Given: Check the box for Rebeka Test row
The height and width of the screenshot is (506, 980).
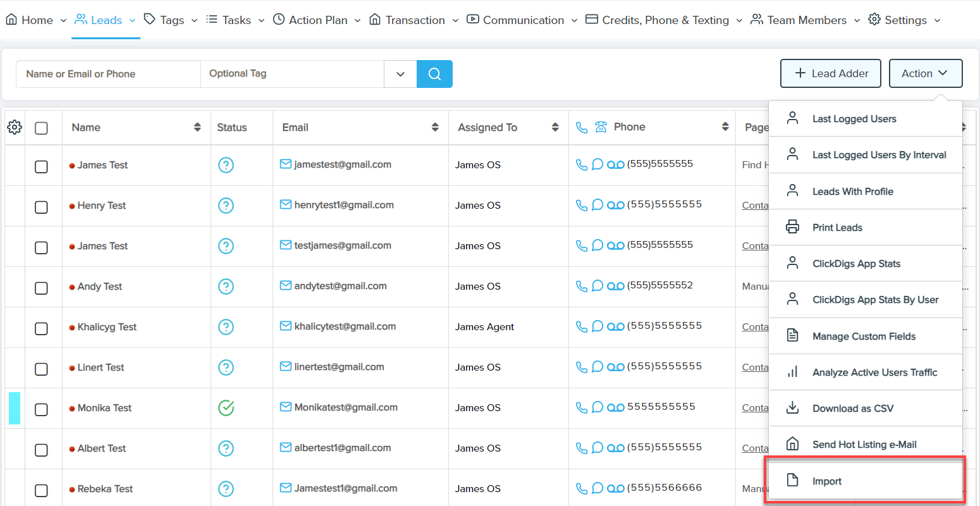Looking at the screenshot, I should coord(41,490).
